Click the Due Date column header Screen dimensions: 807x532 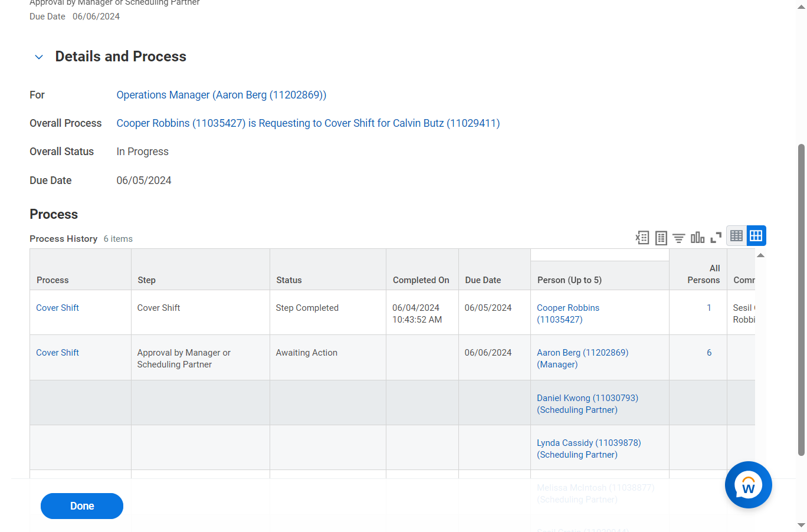(494, 270)
